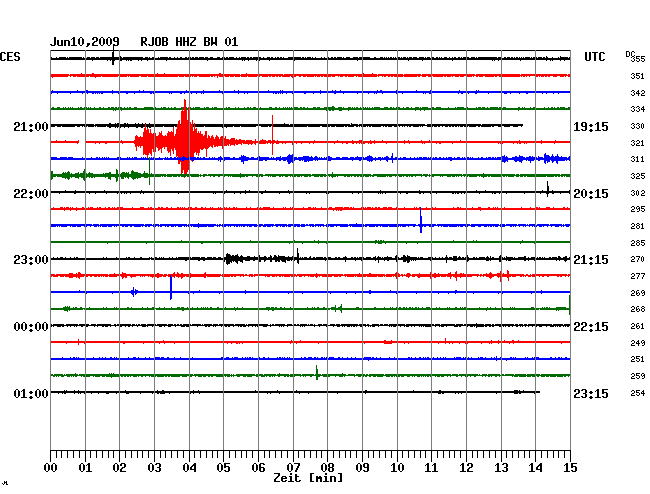Image resolution: width=650 pixels, height=494 pixels.
Task: Click the DC value 295
Action: pyautogui.click(x=638, y=209)
